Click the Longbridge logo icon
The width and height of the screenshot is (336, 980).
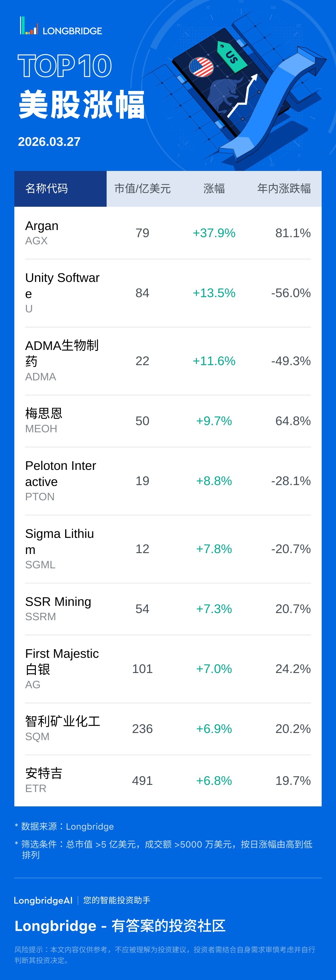point(29,26)
